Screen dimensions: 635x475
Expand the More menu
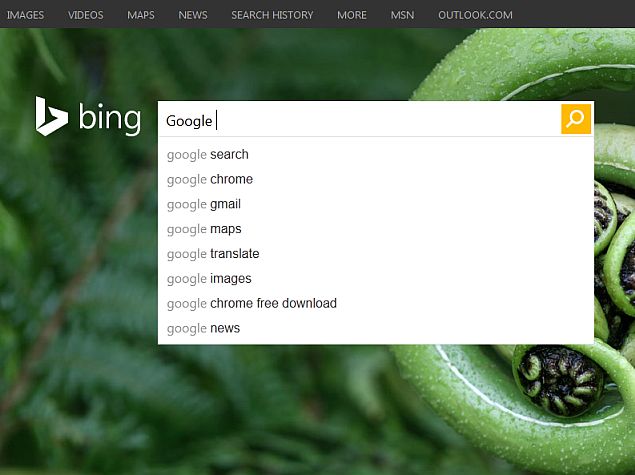pyautogui.click(x=352, y=15)
